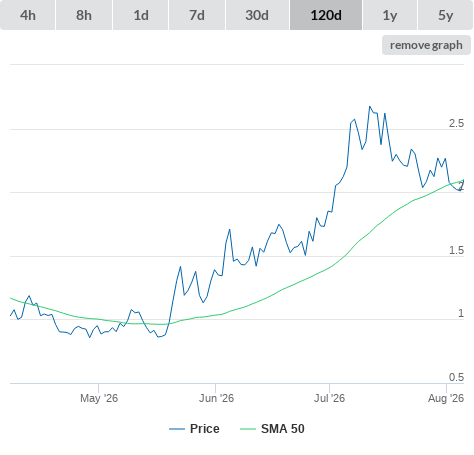Click the blue Price legend line swatch
Viewport: 474px width, 455px height.
[177, 429]
